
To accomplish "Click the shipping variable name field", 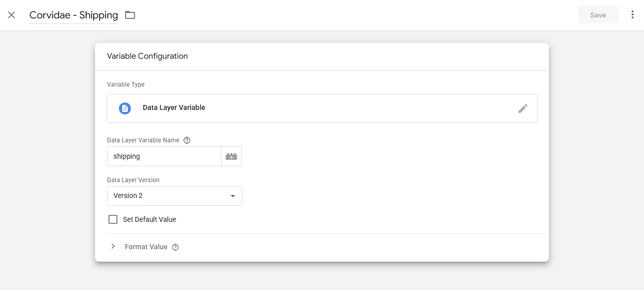I will click(164, 156).
